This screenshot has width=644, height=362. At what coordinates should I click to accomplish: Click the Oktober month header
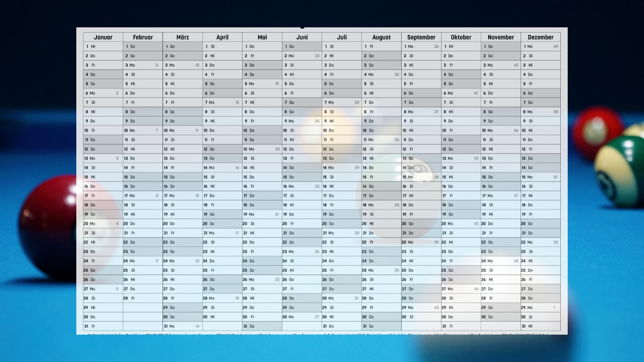coord(461,37)
